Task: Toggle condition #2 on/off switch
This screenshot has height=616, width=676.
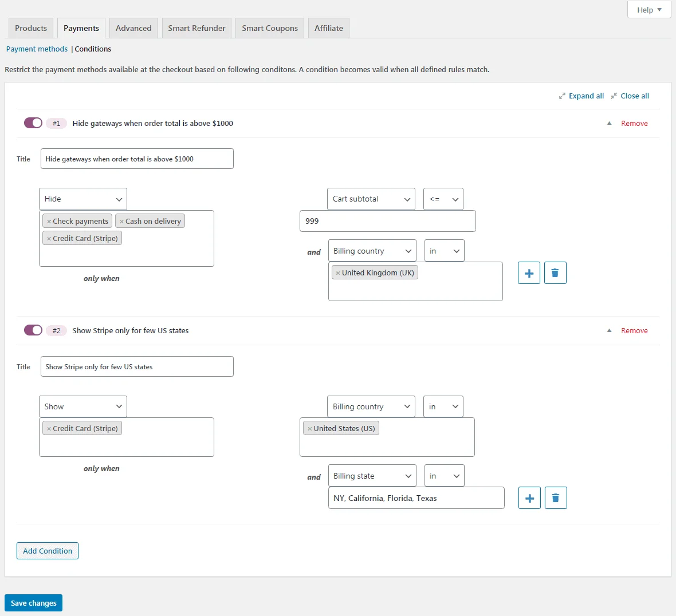Action: coord(33,330)
